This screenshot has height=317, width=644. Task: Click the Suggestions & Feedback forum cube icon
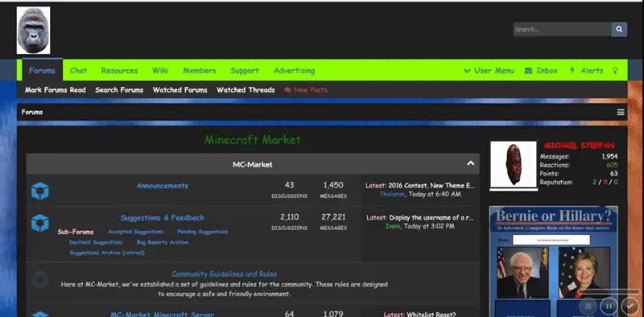click(x=39, y=223)
